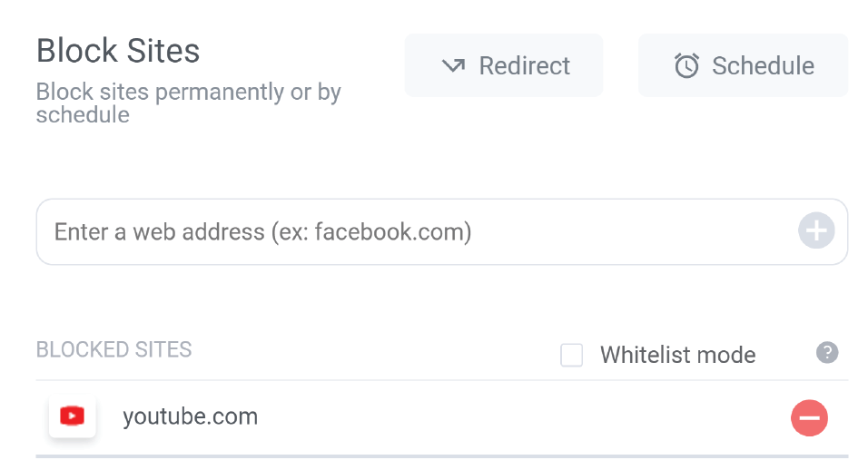Click the red play logo beside youtube.com
The image size is (868, 460).
pyautogui.click(x=73, y=416)
